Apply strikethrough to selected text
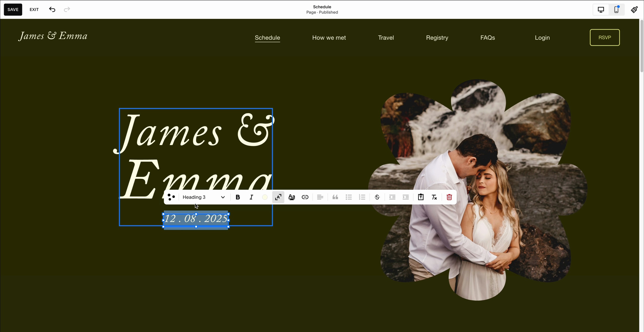Image resolution: width=644 pixels, height=332 pixels. coord(377,197)
